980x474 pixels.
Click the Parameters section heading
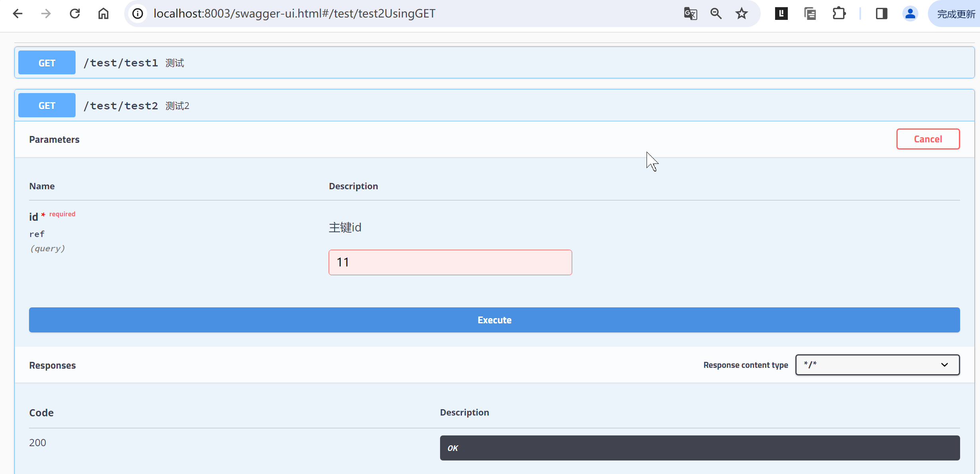[x=55, y=140]
